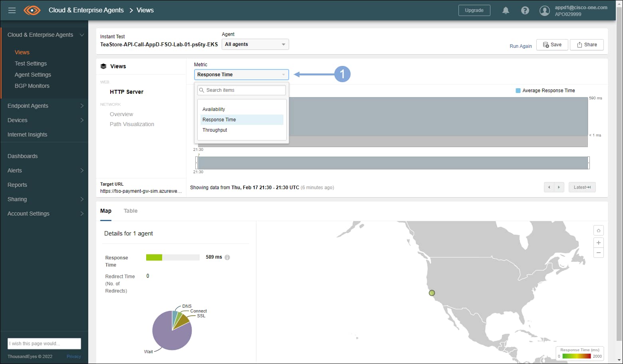Zoom out on the map
Image resolution: width=623 pixels, height=364 pixels.
pyautogui.click(x=598, y=253)
